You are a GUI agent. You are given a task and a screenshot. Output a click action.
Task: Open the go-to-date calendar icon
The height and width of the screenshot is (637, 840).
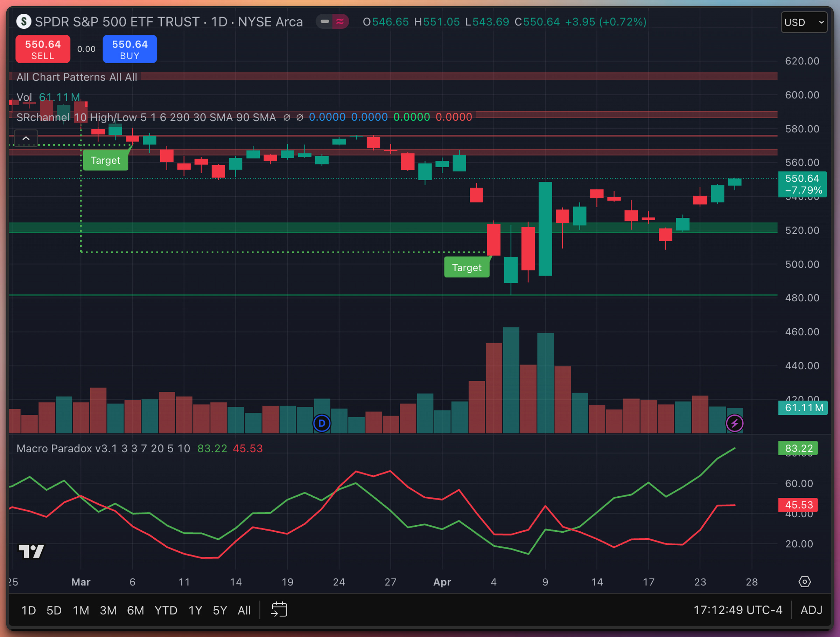279,609
